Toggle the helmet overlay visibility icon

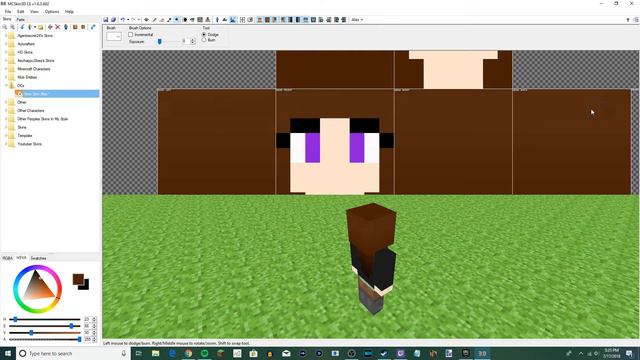pos(306,20)
